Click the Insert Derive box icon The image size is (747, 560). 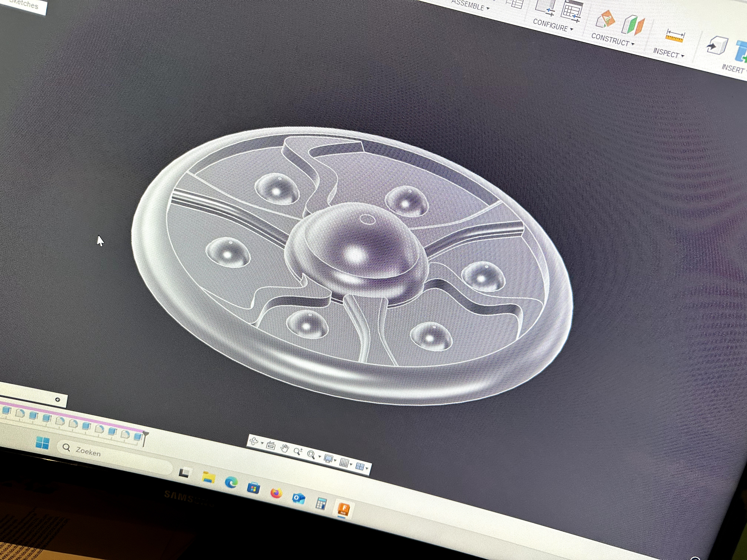click(x=717, y=45)
